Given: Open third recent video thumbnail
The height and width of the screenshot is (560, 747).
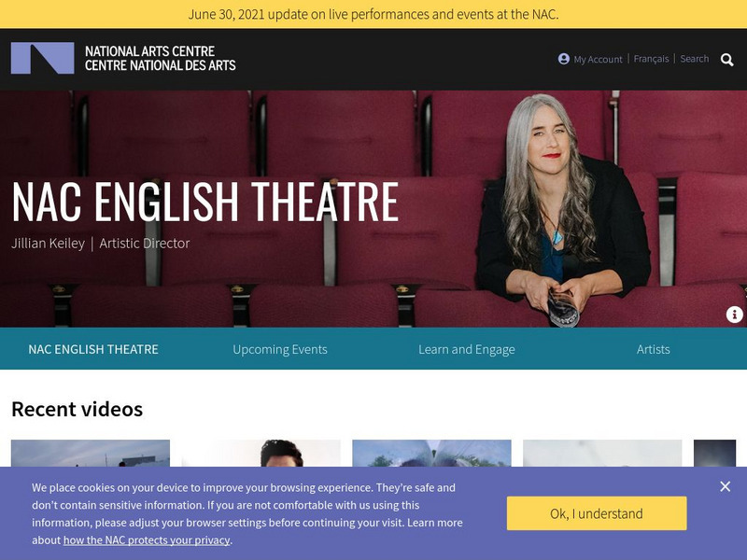Looking at the screenshot, I should [x=431, y=453].
